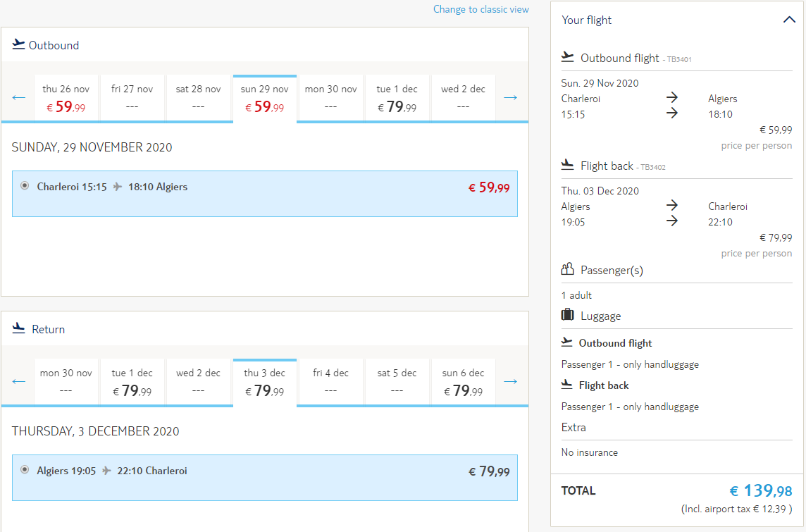
Task: Select outbound date fri 27 nov
Action: [x=132, y=98]
